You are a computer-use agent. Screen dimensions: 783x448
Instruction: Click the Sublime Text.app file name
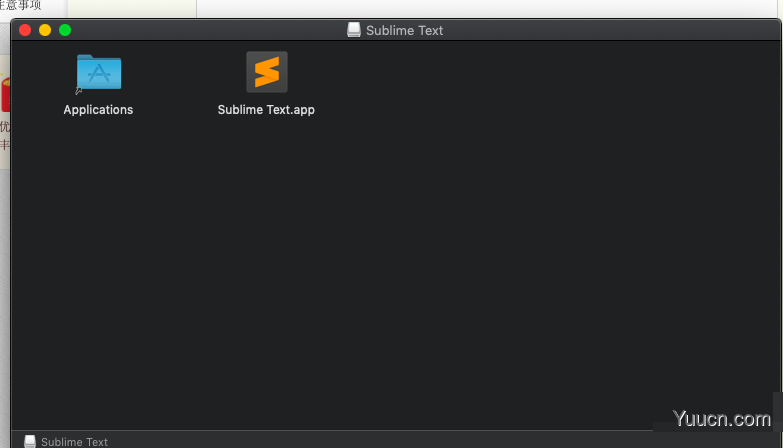[x=266, y=110]
